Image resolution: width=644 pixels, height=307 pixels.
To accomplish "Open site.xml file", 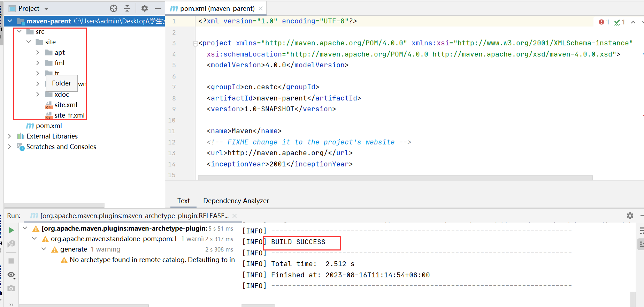I will coord(66,105).
